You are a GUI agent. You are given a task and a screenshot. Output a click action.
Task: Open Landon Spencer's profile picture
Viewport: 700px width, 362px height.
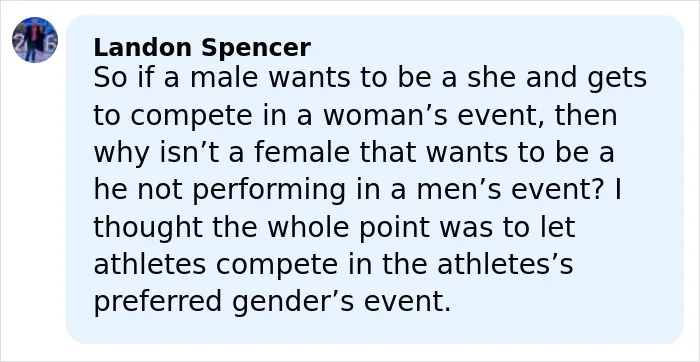[x=35, y=40]
